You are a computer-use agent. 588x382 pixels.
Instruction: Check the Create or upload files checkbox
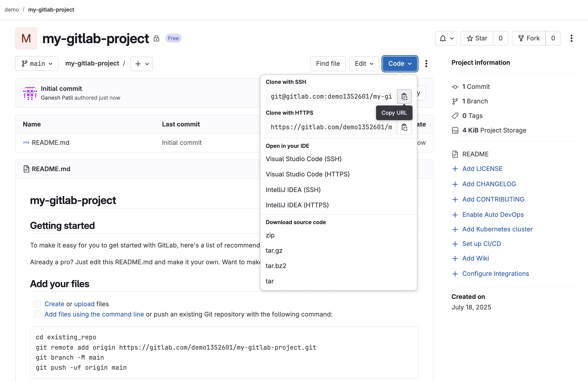[x=37, y=304]
